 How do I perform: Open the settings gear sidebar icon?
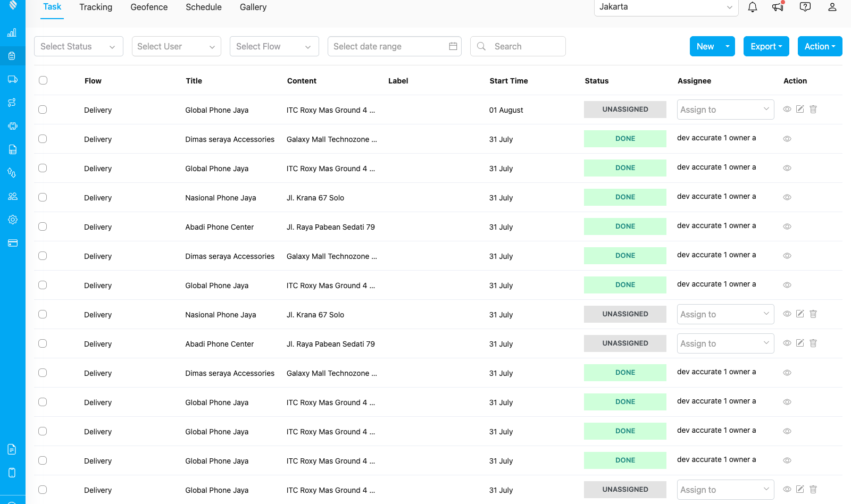click(x=12, y=220)
